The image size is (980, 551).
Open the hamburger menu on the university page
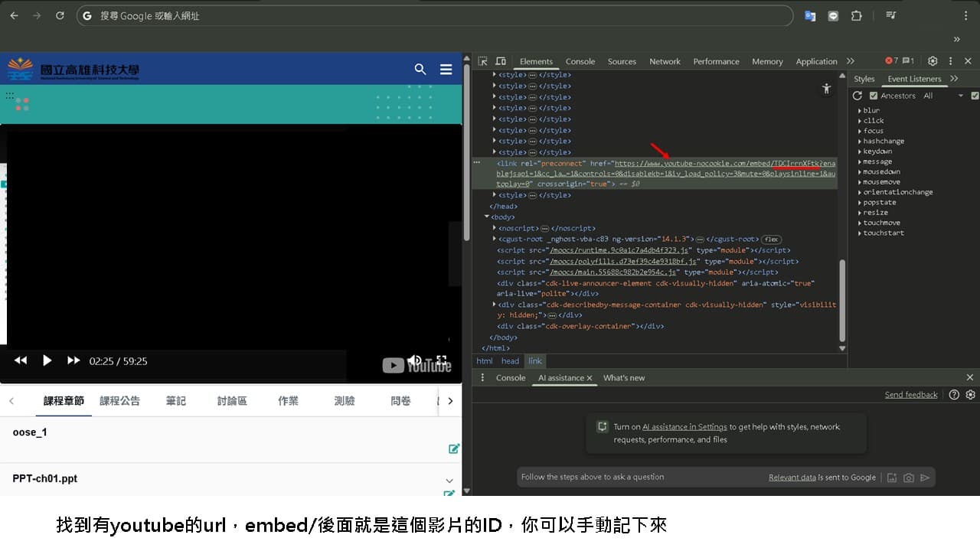[446, 70]
